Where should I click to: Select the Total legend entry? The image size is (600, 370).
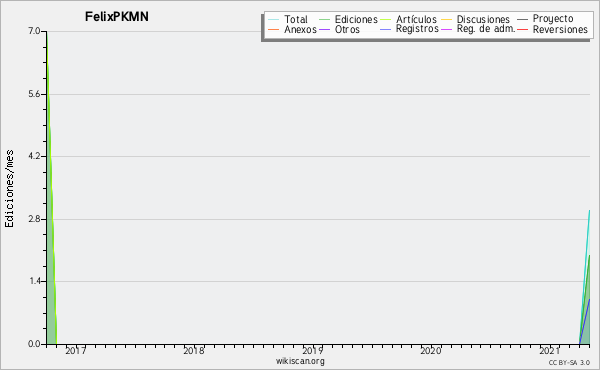pos(288,19)
